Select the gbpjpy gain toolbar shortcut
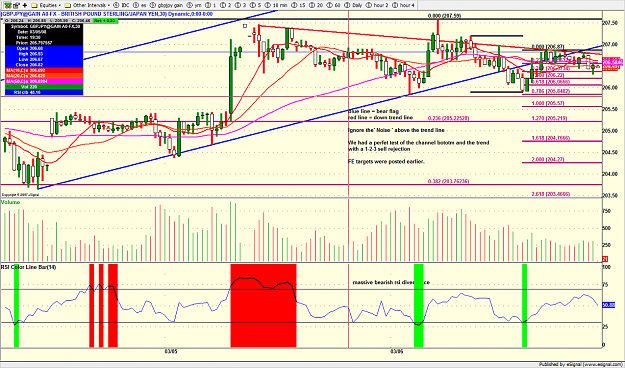The image size is (625, 368). pos(167,5)
